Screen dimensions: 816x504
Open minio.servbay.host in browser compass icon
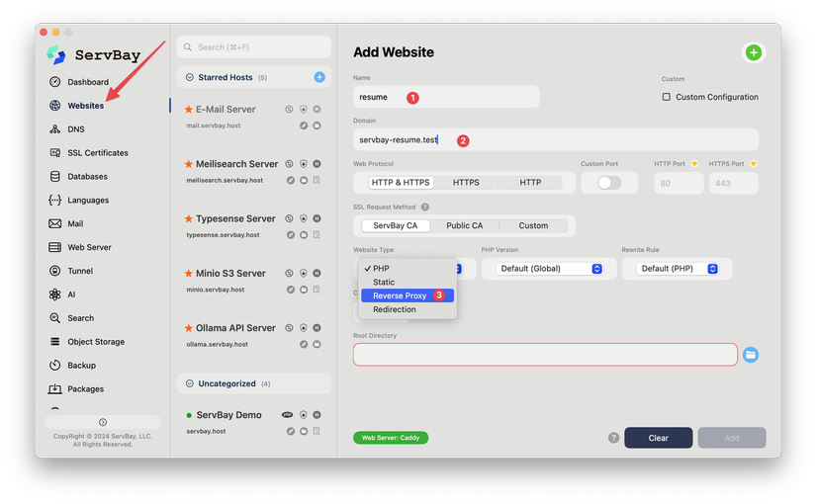point(291,290)
